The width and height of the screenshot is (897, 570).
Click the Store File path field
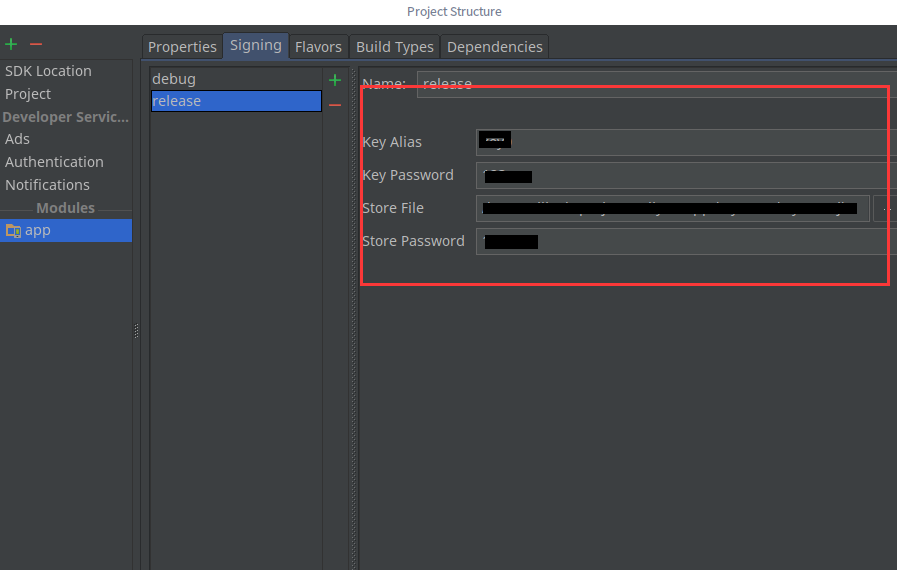(673, 208)
